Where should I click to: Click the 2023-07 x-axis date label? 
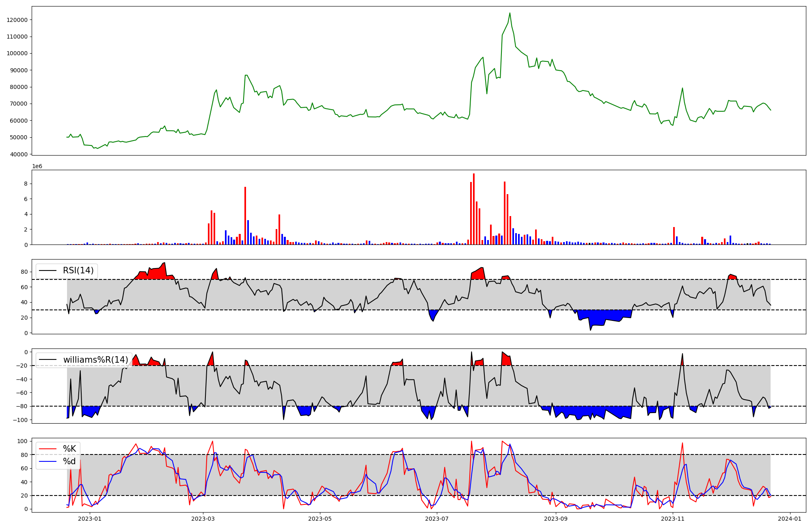point(437,519)
